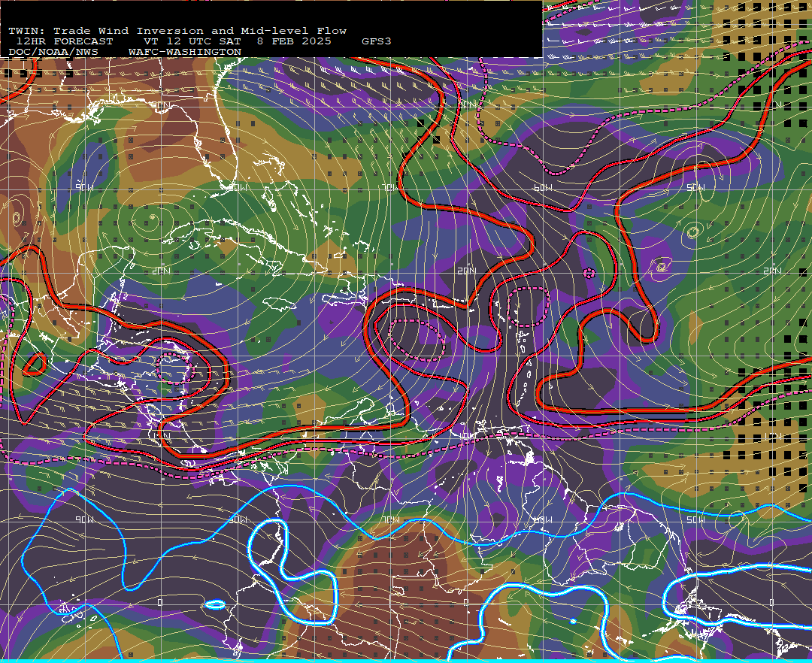Click the "80W" longitude label beside Panama
Screen dimensions: 812x663
click(238, 519)
